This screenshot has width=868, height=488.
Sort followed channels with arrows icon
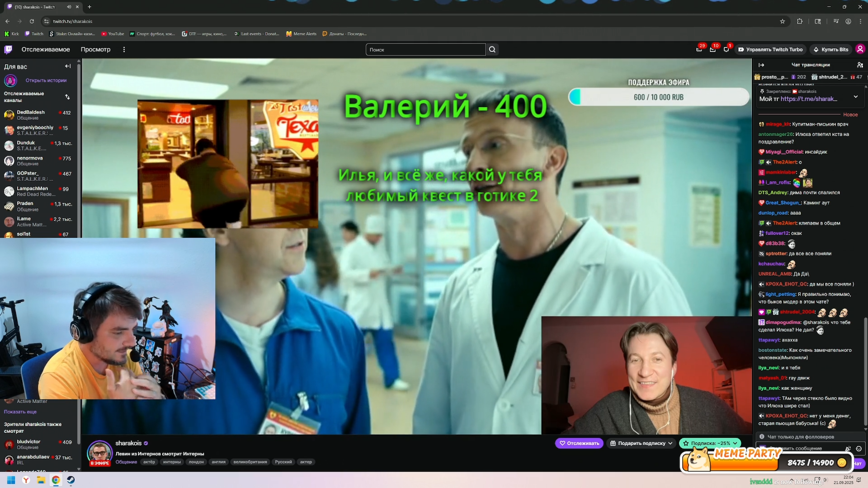[x=67, y=97]
